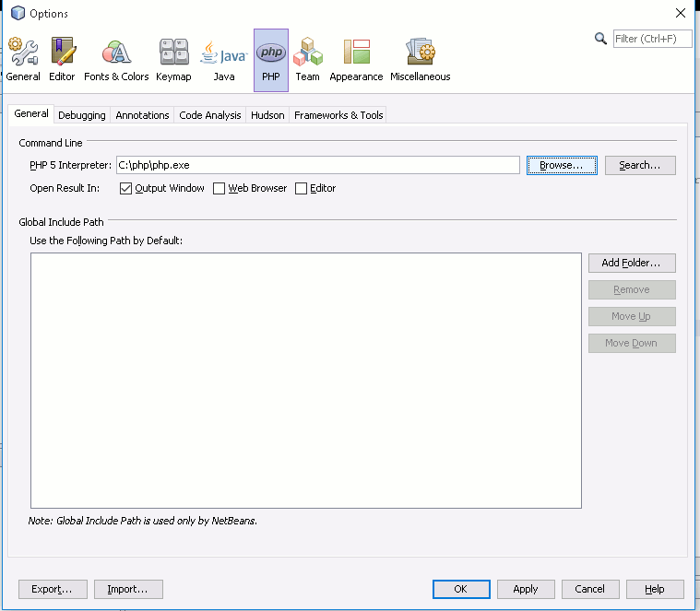The image size is (700, 611).
Task: Open the General options category
Action: (23, 60)
